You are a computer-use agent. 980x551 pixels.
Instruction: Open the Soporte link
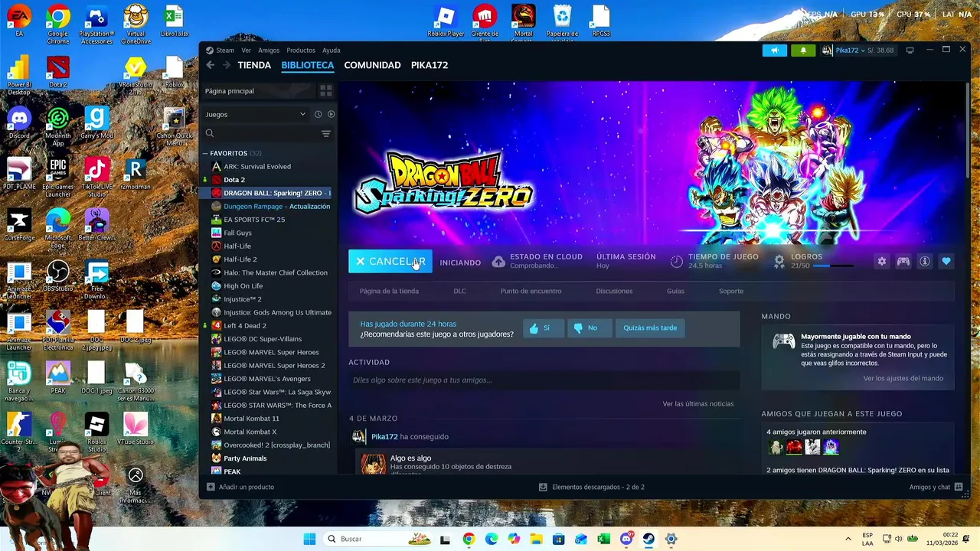click(731, 291)
